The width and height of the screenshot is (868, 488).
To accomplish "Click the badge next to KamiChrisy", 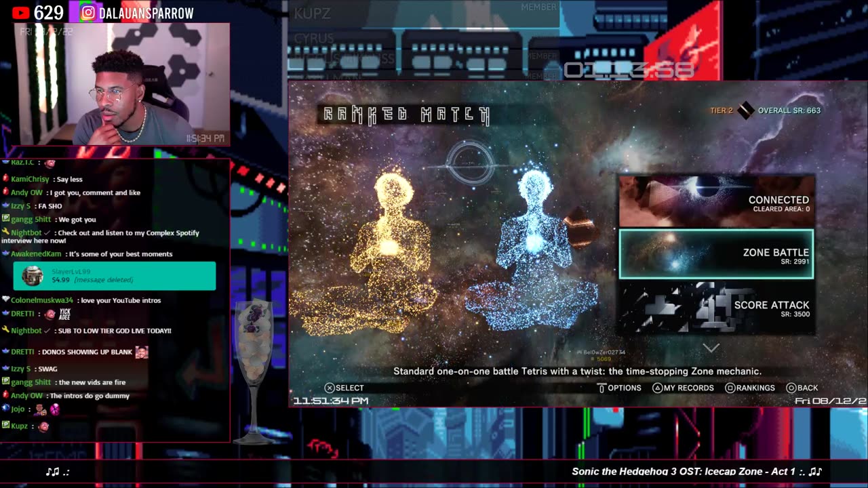I will pos(5,179).
